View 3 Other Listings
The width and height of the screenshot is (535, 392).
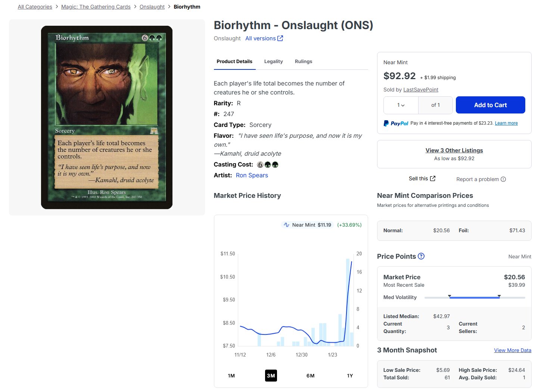click(x=454, y=150)
